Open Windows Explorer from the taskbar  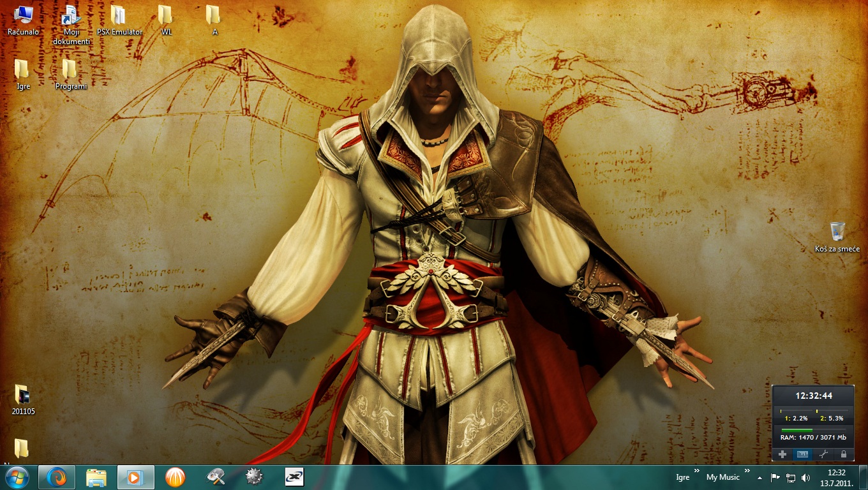point(96,477)
